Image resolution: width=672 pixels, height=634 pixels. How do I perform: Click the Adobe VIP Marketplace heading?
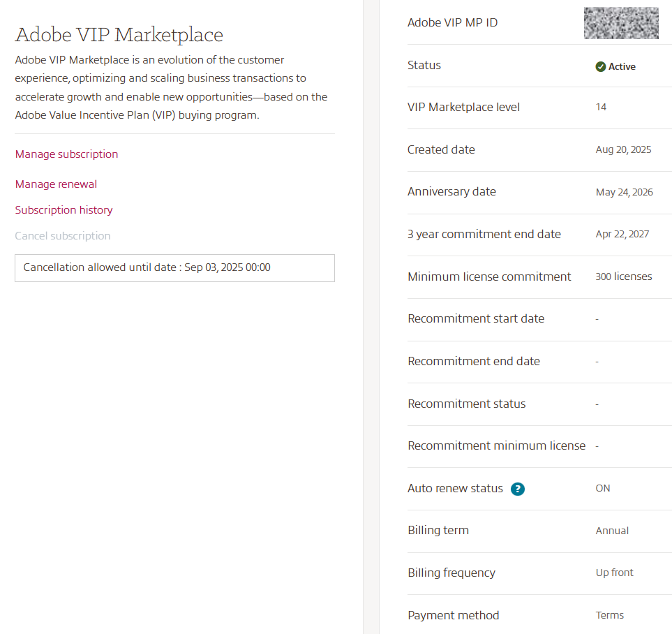click(119, 34)
